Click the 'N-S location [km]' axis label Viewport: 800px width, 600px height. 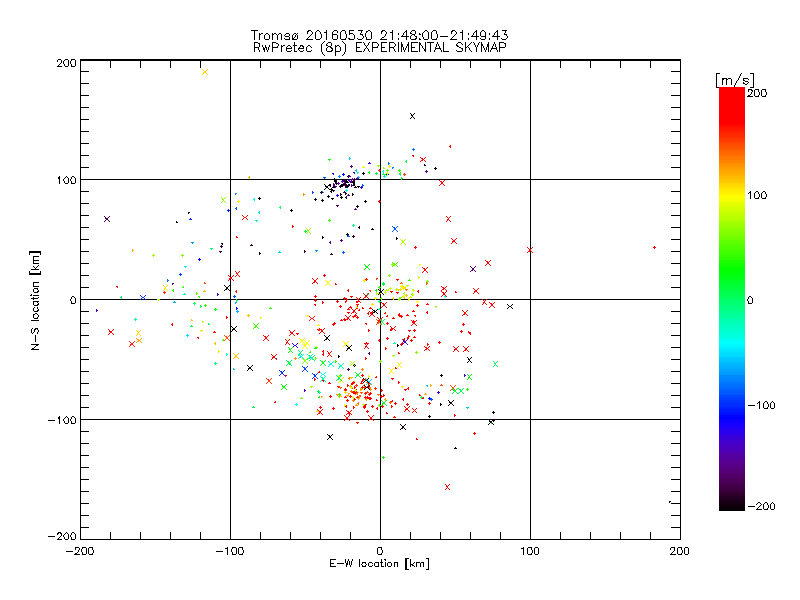point(35,300)
